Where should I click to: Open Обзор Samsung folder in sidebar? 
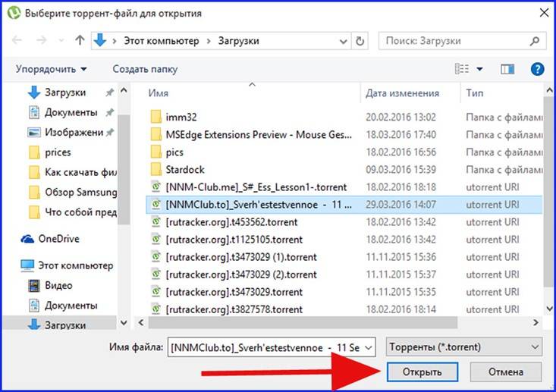tap(72, 193)
